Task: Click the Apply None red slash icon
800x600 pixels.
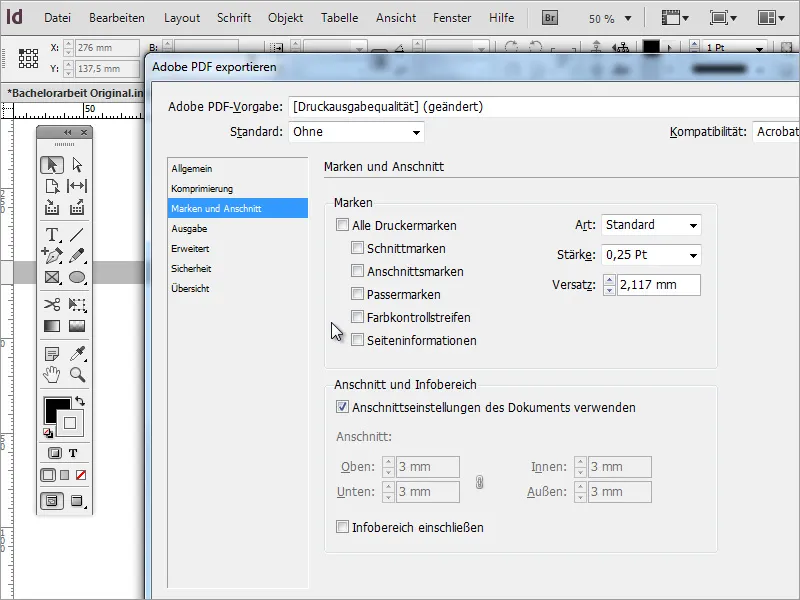Action: 81,475
